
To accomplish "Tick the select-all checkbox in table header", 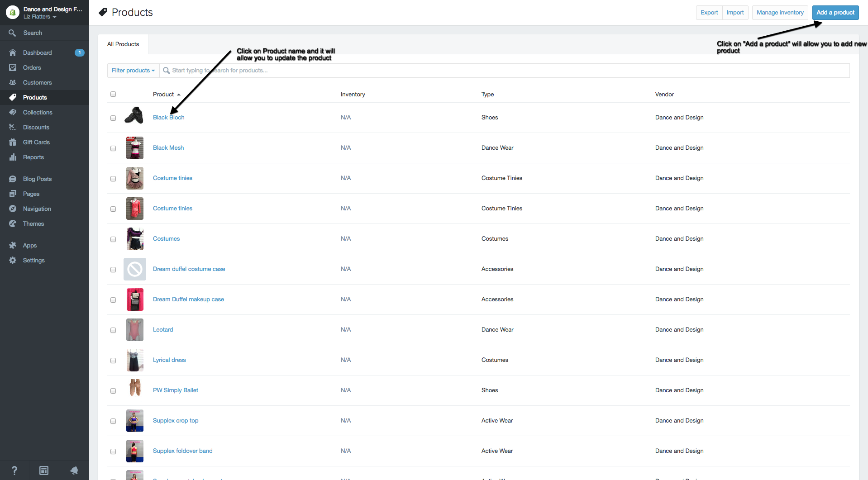I will click(113, 94).
